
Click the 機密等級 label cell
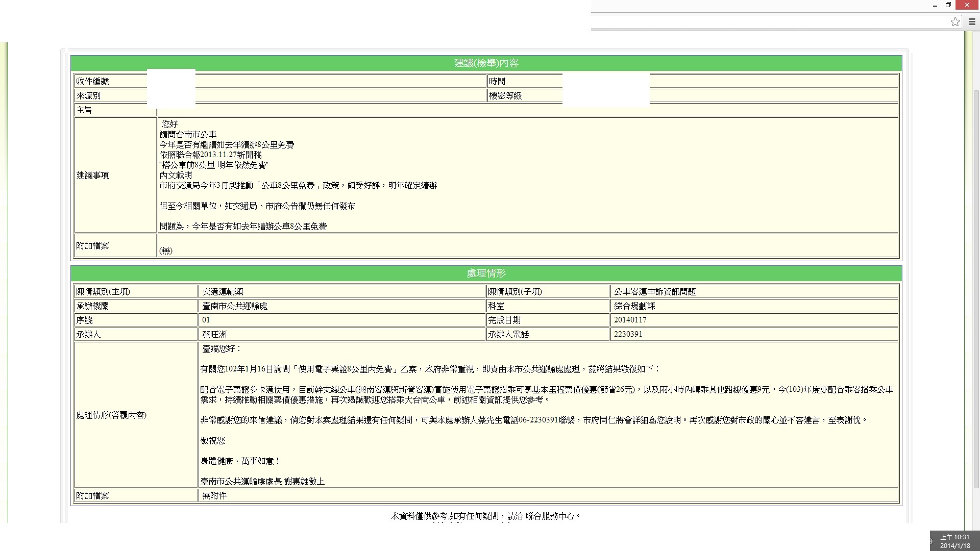click(505, 96)
